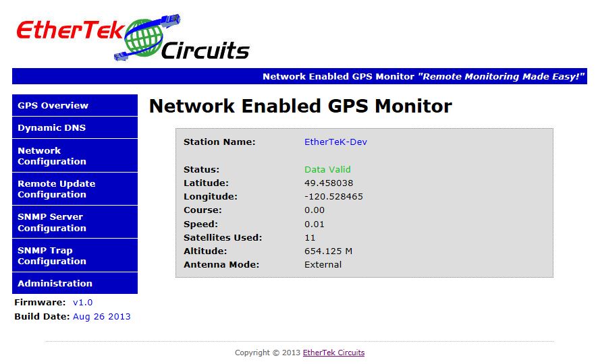Click the Station Name label
The image size is (598, 364).
[x=219, y=142]
